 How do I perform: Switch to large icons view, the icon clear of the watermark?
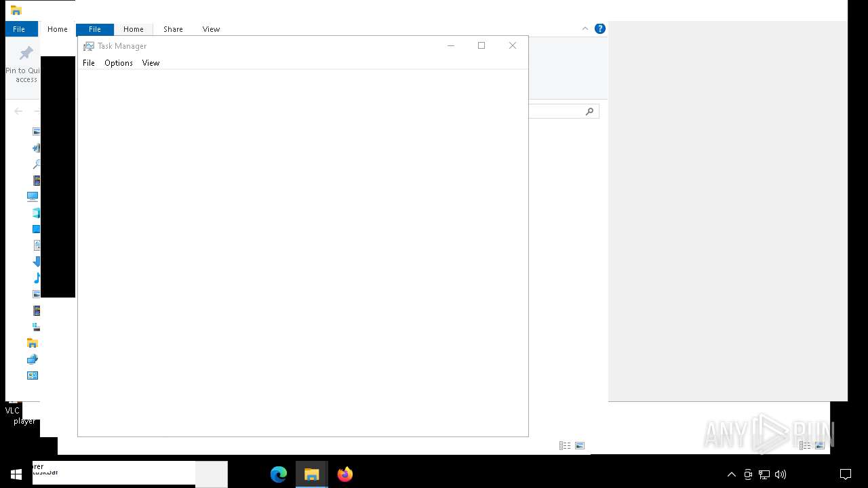tap(580, 445)
